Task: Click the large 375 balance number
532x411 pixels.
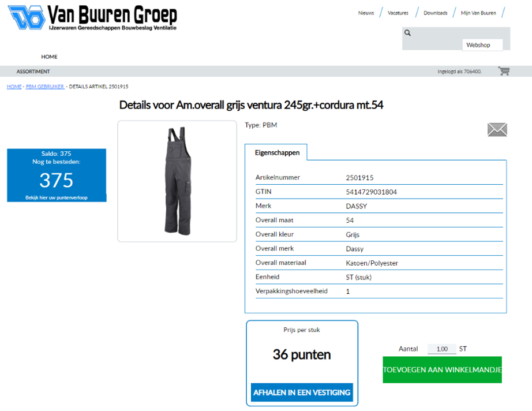Action: [x=57, y=180]
